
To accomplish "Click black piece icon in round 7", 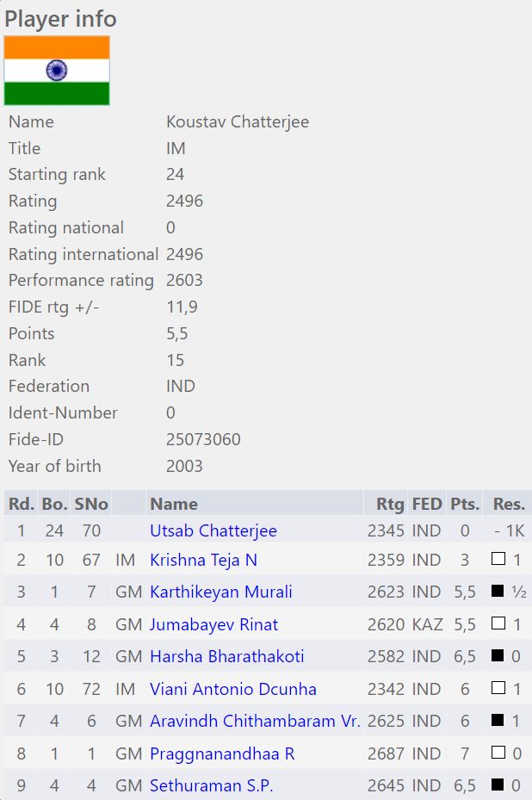I will point(498,720).
